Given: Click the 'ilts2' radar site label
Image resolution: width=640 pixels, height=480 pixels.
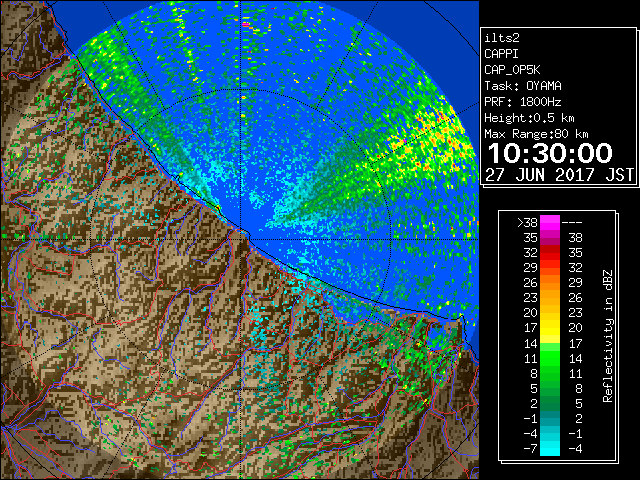Looking at the screenshot, I should (x=502, y=38).
